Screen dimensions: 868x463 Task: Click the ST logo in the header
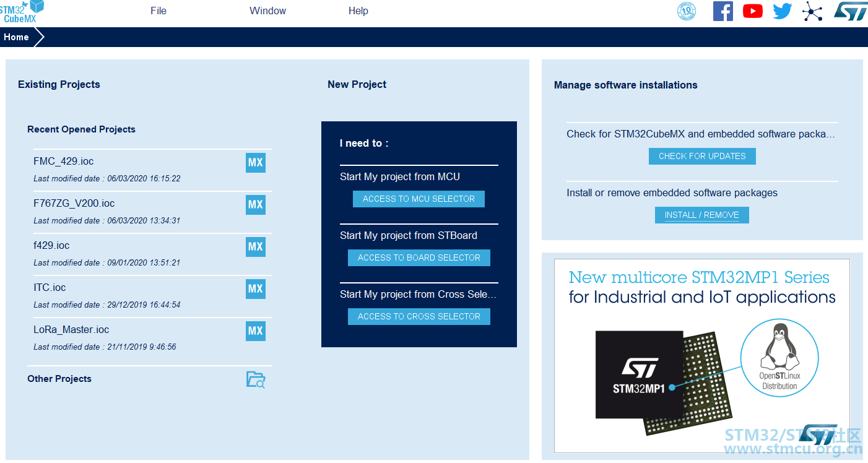point(851,11)
